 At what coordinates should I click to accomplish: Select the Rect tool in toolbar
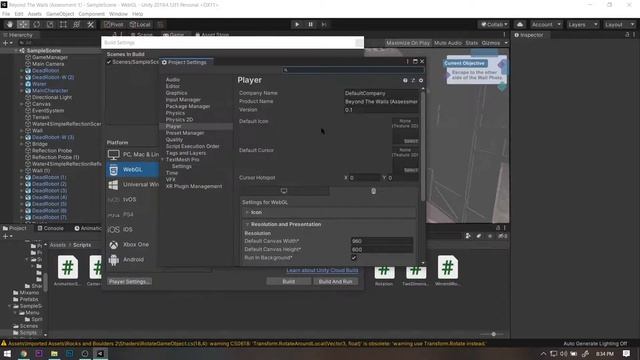coord(63,24)
